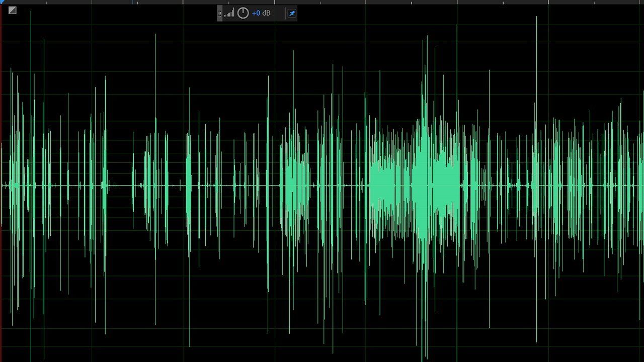Toggle the blue pin icon on the HUD
This screenshot has width=644, height=362.
click(292, 13)
